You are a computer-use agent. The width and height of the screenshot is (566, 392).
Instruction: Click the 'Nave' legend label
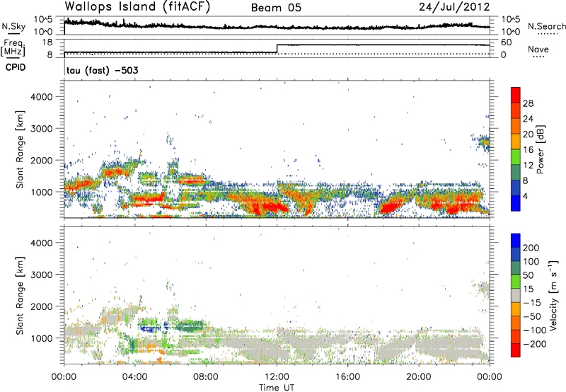(538, 49)
